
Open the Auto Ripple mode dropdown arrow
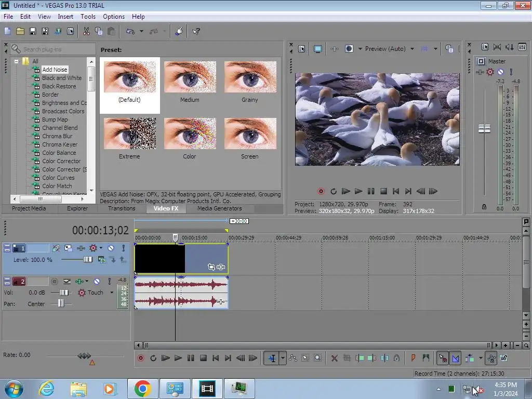click(x=481, y=358)
